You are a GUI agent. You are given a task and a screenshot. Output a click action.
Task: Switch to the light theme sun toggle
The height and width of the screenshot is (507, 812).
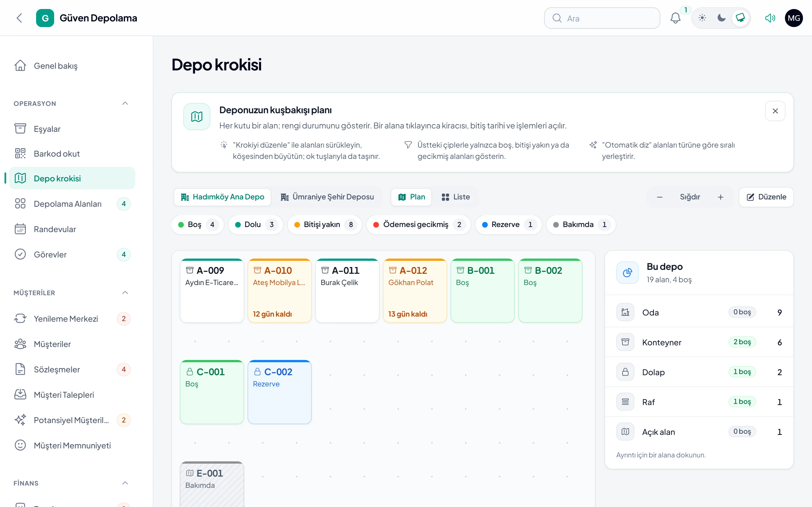coord(702,18)
